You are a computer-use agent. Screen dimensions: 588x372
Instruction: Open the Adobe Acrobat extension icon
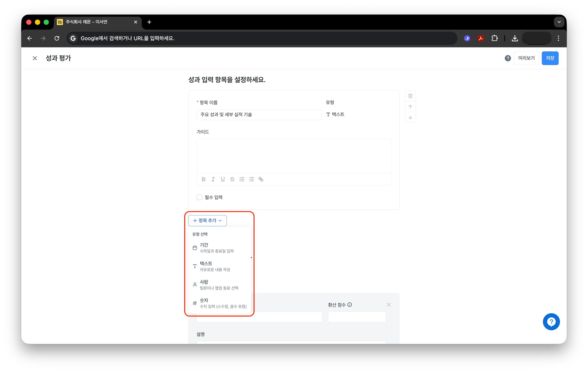pos(481,38)
